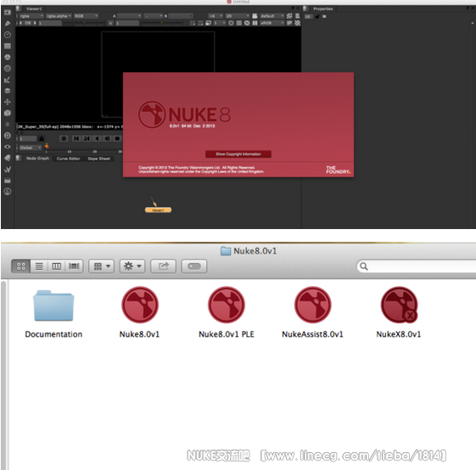Select the Properties panel tab
Screen dimensions: 476x470
[x=323, y=8]
